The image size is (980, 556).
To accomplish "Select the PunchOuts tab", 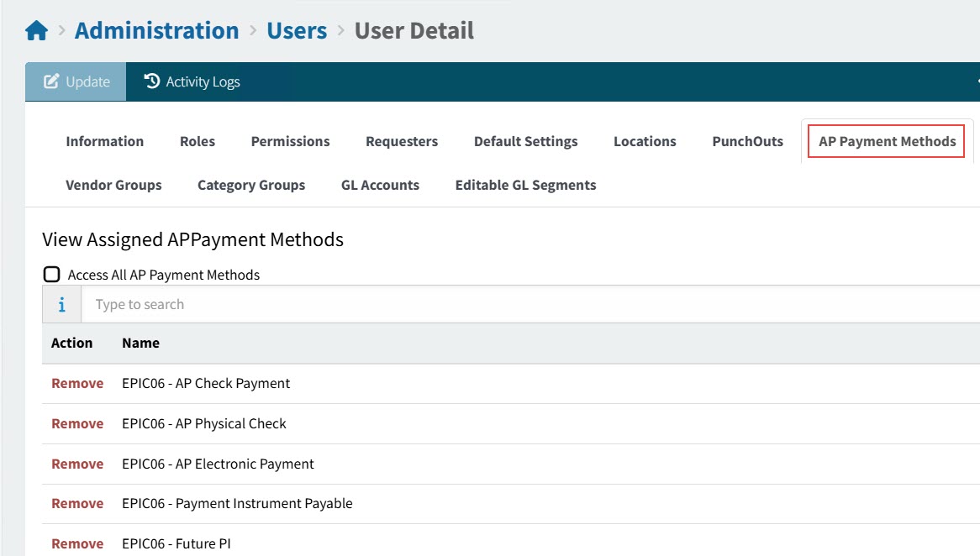I will pos(747,141).
